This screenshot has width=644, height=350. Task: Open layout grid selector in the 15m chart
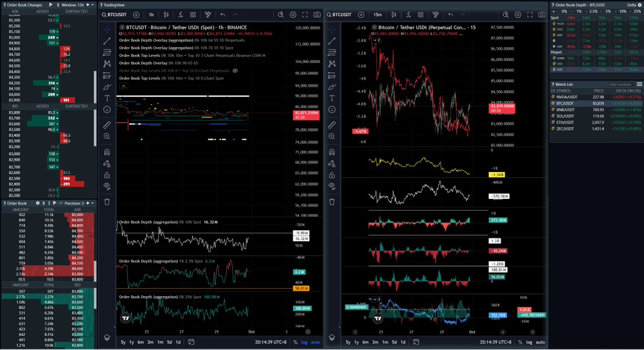pos(421,15)
